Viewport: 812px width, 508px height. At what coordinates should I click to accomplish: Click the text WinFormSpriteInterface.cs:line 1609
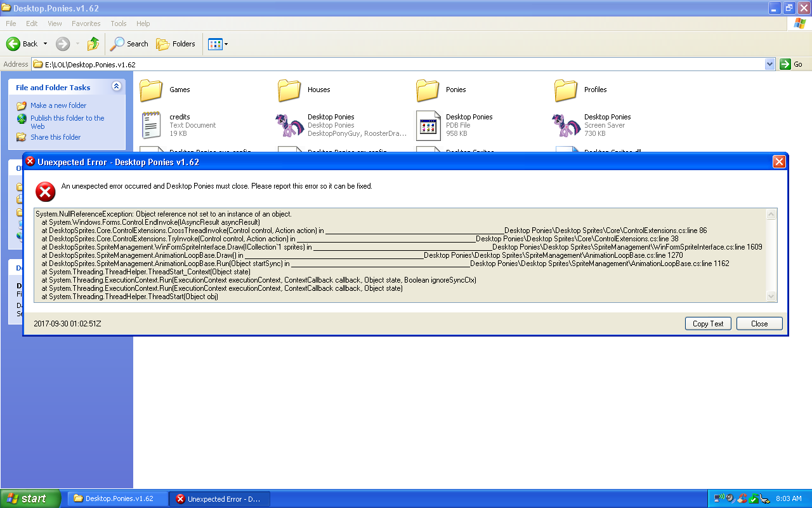click(x=707, y=247)
